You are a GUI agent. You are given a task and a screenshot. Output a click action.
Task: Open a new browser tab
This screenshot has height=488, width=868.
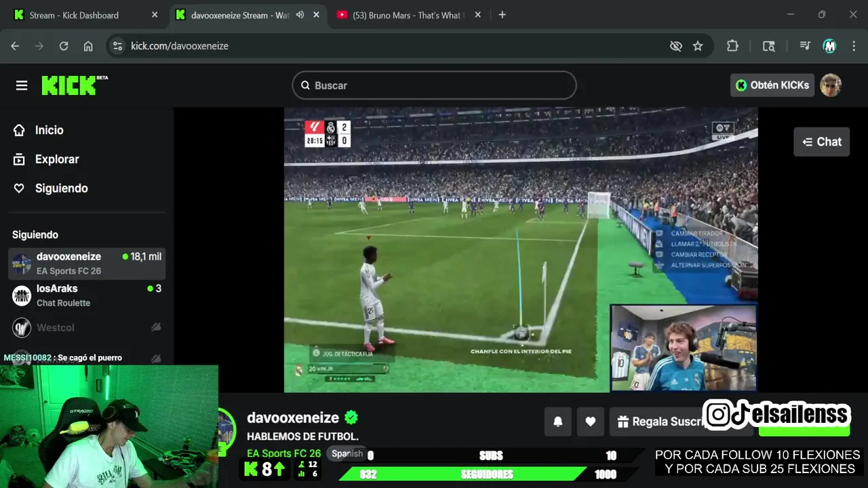click(x=502, y=15)
